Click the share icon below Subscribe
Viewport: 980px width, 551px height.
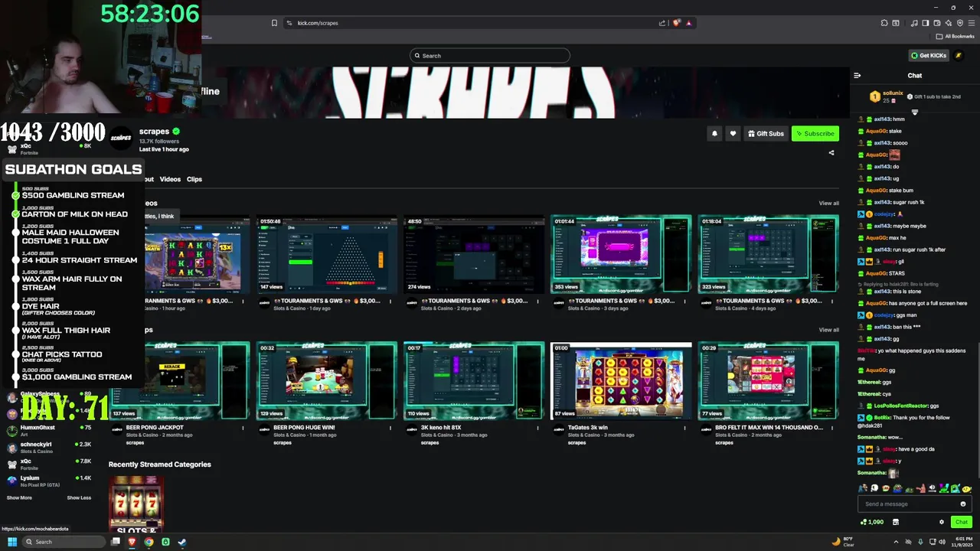831,152
